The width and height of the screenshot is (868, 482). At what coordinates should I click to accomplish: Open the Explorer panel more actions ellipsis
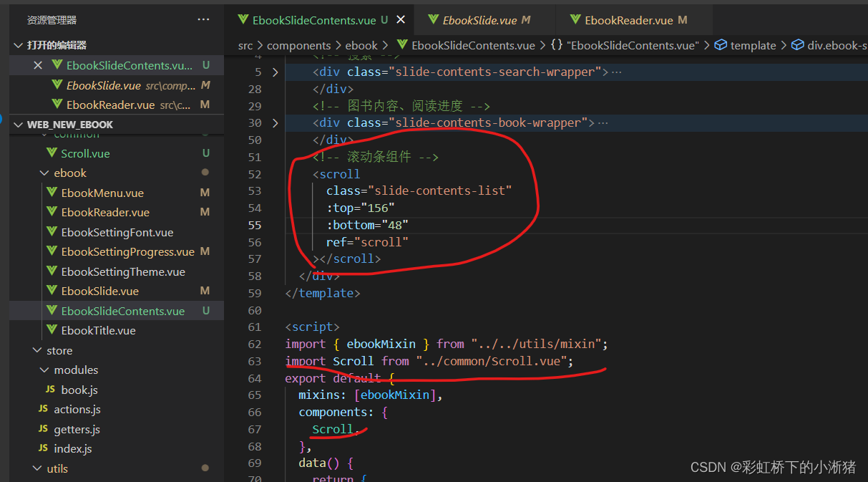point(204,19)
